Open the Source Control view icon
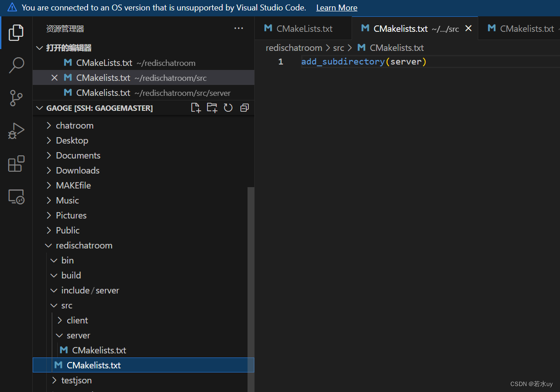Screen dimensions: 560x392 16,98
